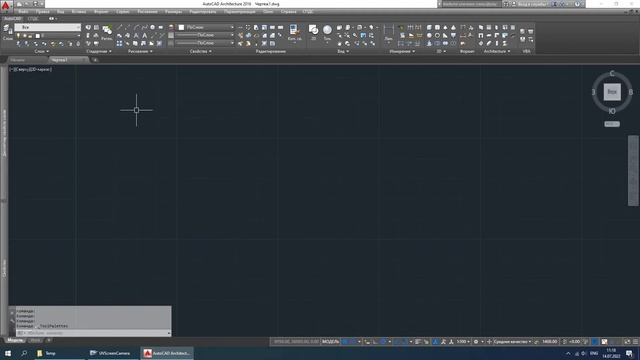Expand the Рисование panel arrow
The image size is (640, 360).
151,51
